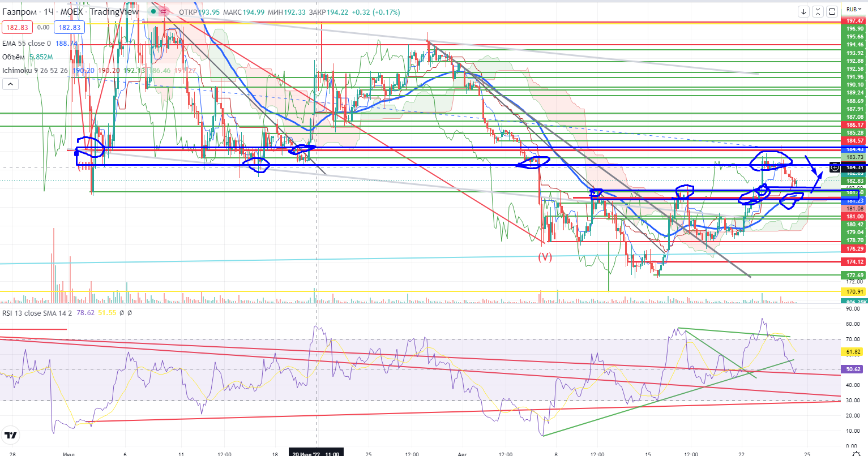Click the Газпром symbol name title
Screen dimensions: 868x456
coord(20,12)
